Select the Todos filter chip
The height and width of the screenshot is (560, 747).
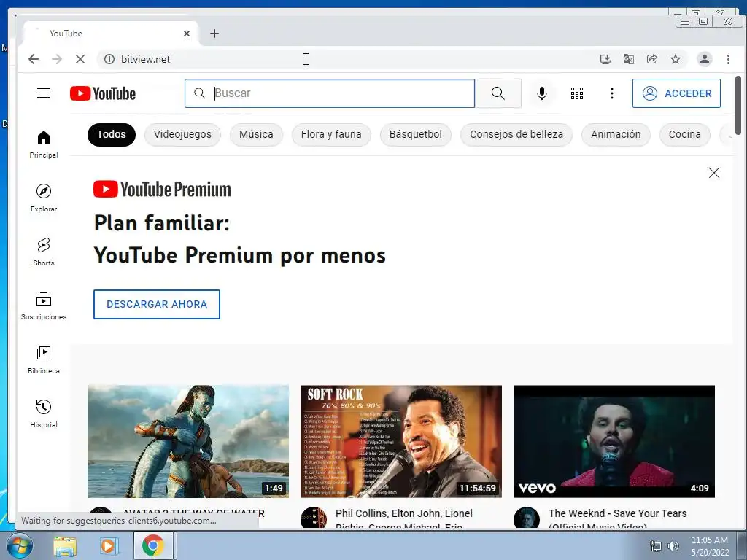click(112, 134)
